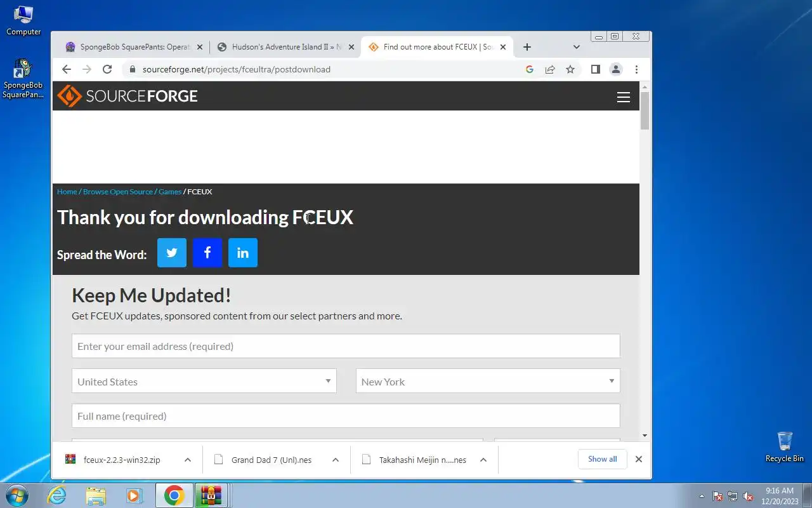This screenshot has width=812, height=508.
Task: Select the Recycle Bin icon
Action: click(785, 447)
